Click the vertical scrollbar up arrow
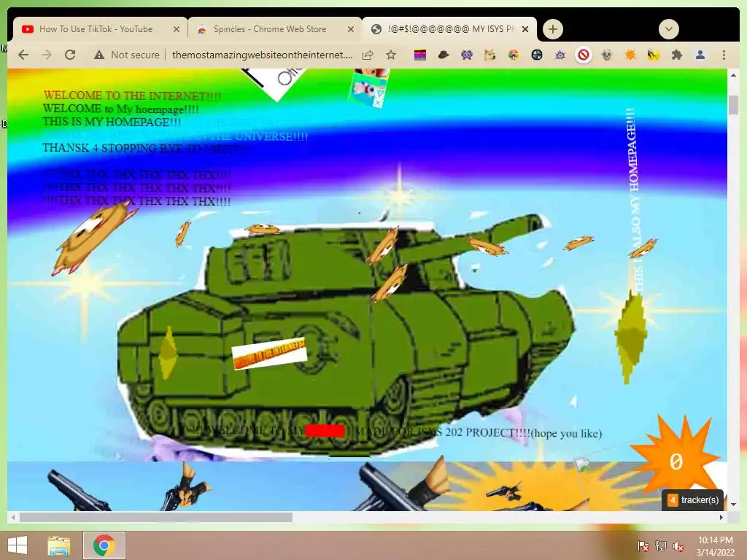This screenshot has height=560, width=747. point(733,75)
